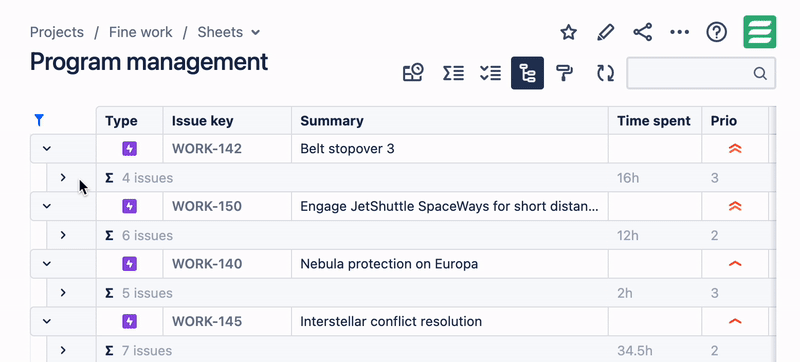The image size is (800, 362).
Task: Open the share icon
Action: point(642,33)
